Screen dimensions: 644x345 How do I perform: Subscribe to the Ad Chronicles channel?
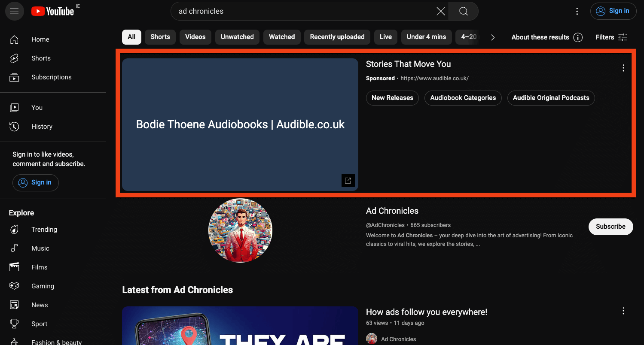click(x=610, y=227)
